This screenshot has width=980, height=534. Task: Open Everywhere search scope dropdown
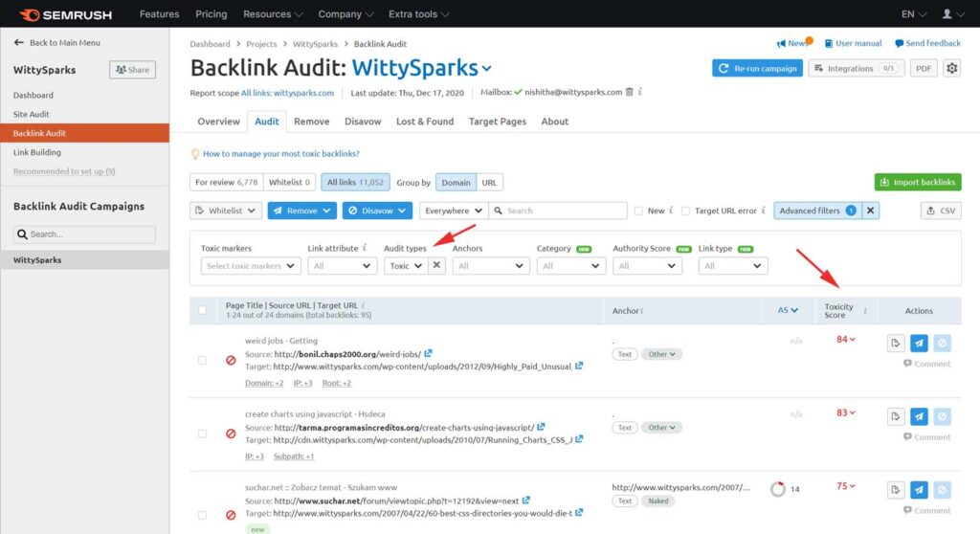[453, 211]
